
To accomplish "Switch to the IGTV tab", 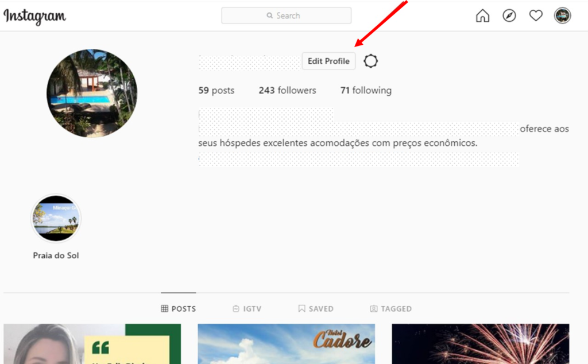I will [x=247, y=308].
